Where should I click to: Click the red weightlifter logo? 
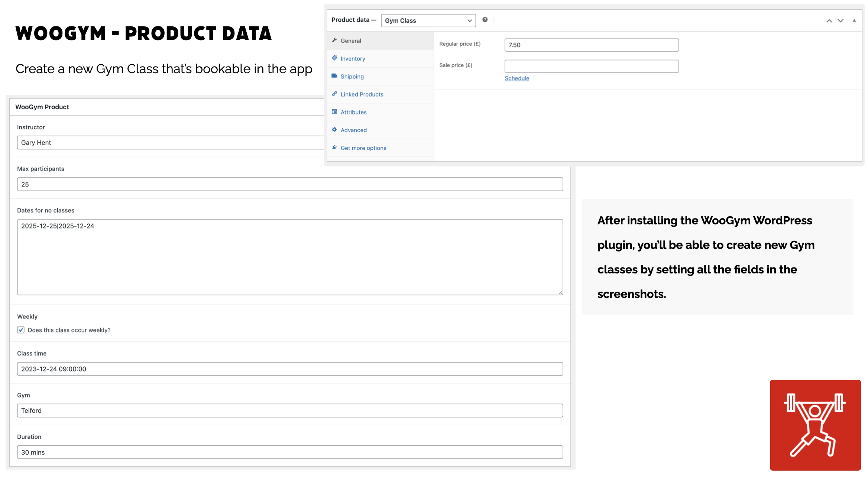point(815,425)
